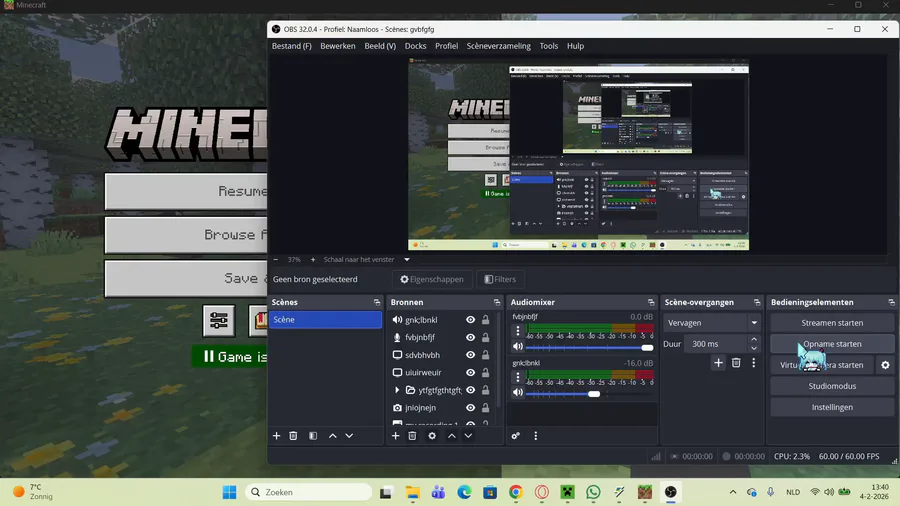Remove selected source with Bronnen trash icon

pyautogui.click(x=412, y=436)
